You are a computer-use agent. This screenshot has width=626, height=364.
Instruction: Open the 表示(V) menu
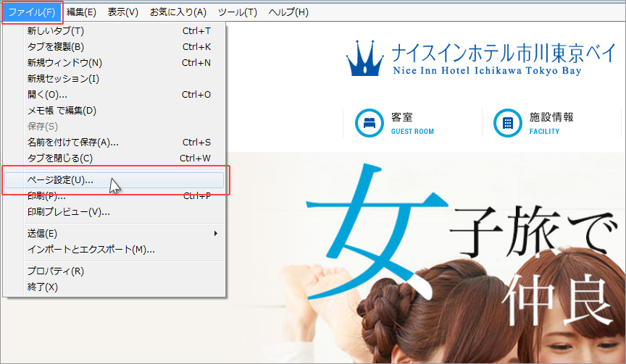point(123,12)
